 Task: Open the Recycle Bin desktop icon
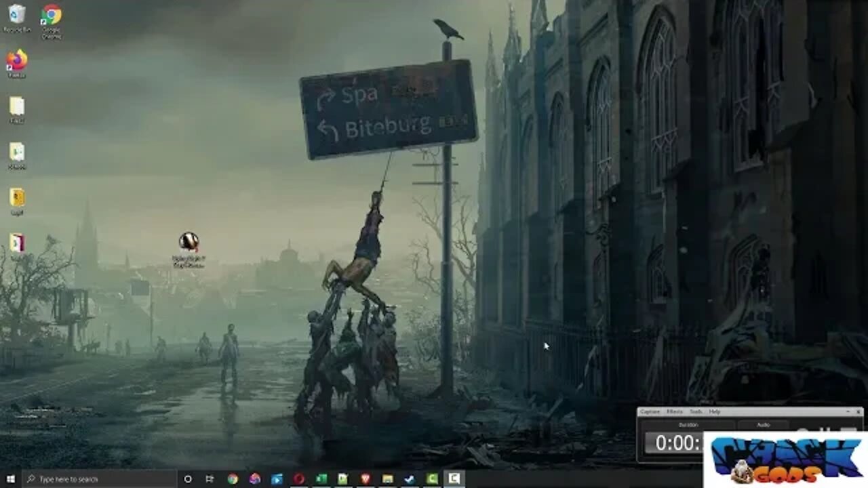click(17, 18)
